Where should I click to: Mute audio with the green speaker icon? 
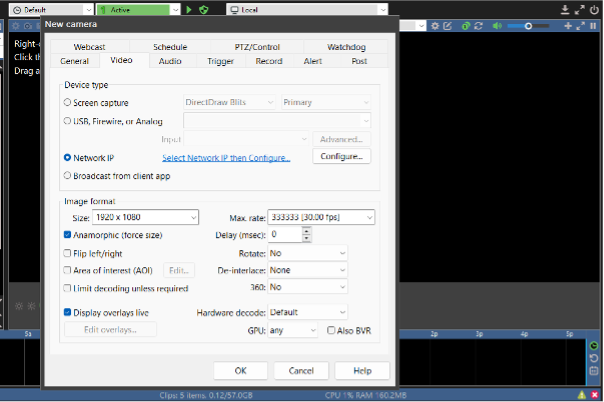[x=499, y=27]
